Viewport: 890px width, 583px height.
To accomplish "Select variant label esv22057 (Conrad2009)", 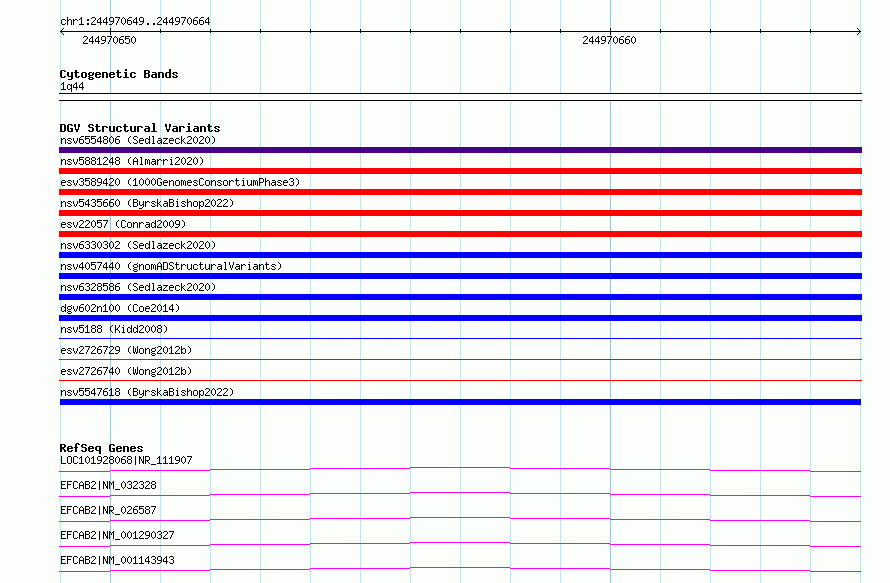I will pyautogui.click(x=123, y=224).
